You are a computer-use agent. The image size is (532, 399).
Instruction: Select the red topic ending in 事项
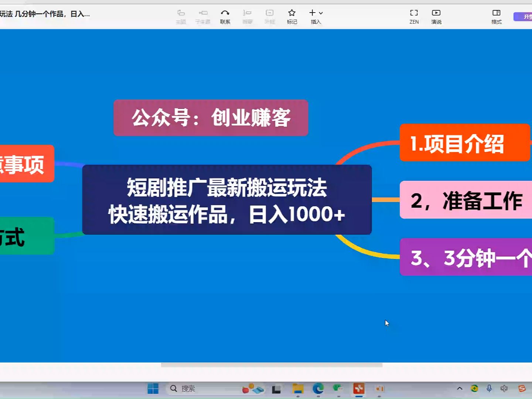coord(27,164)
